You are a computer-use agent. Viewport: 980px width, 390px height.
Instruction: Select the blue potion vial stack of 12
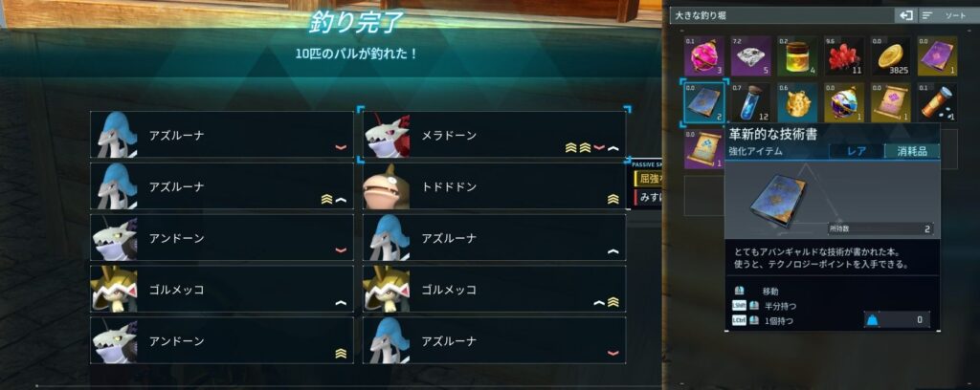coord(750,103)
